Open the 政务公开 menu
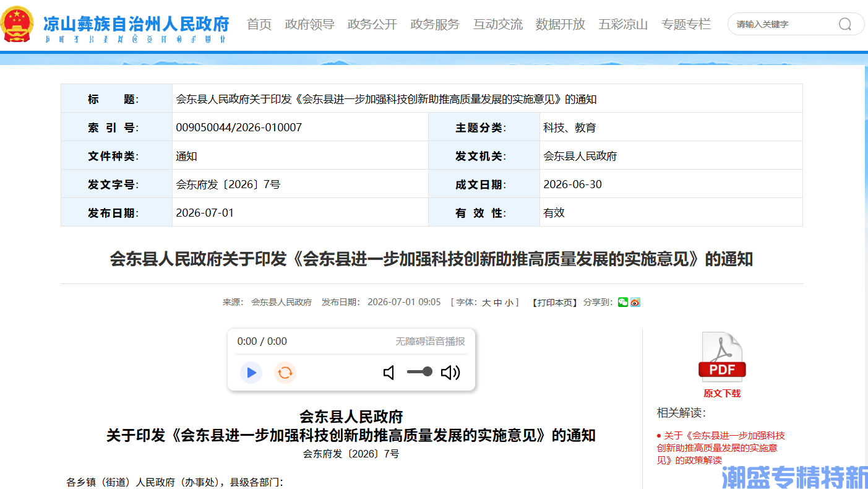This screenshot has height=489, width=868. pyautogui.click(x=372, y=24)
